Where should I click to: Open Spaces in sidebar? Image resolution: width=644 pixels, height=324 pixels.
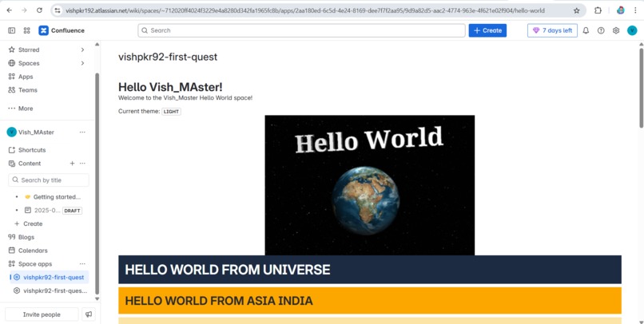pyautogui.click(x=29, y=63)
